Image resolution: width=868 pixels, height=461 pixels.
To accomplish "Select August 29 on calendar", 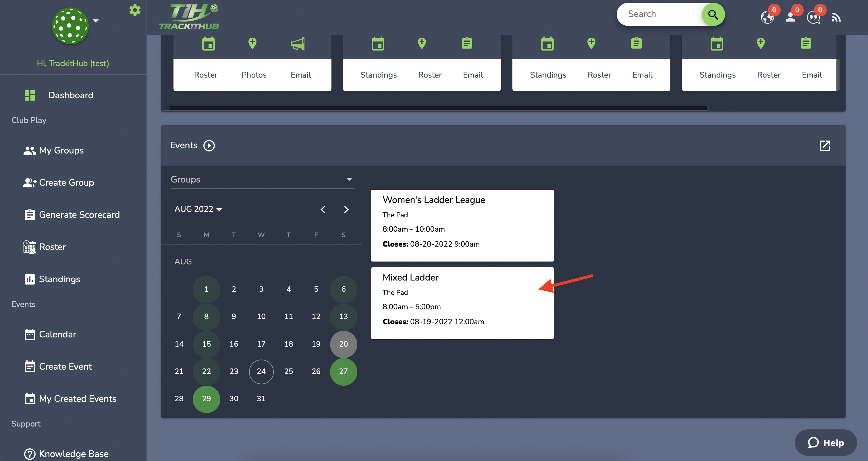I will [x=206, y=399].
